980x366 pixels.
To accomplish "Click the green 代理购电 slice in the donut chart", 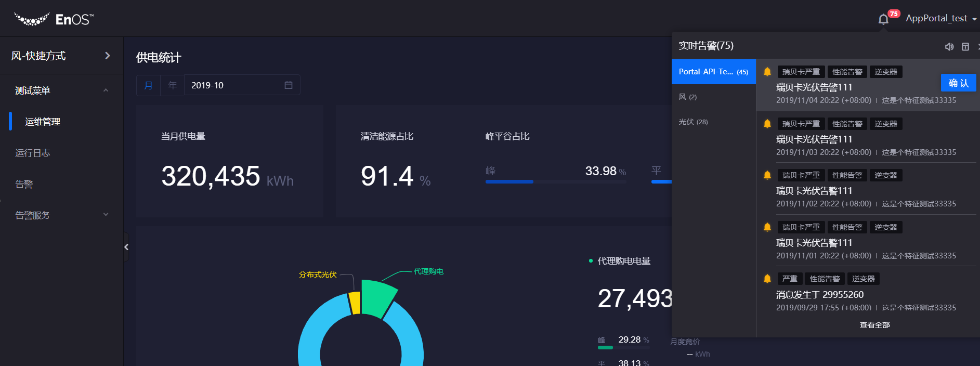I will (376, 297).
